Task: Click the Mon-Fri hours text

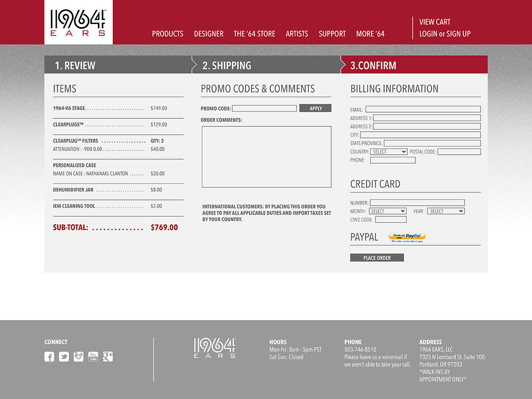Action: click(296, 349)
